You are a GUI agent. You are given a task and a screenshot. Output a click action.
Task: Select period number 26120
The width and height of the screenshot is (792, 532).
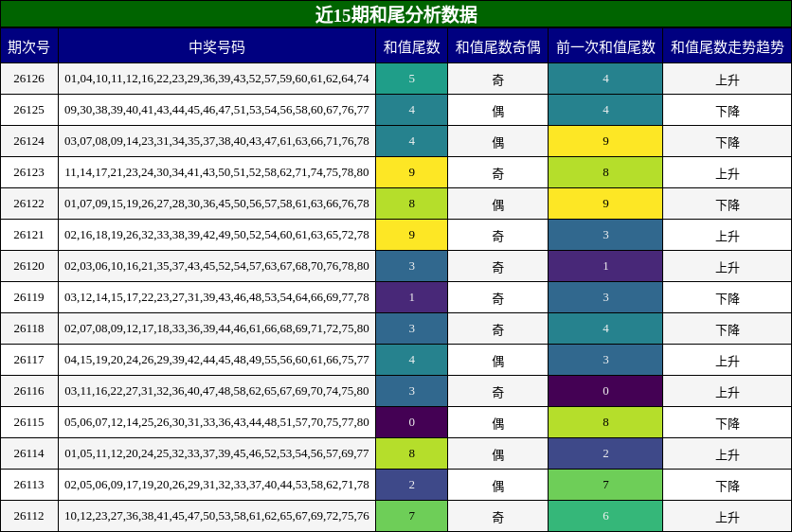pyautogui.click(x=28, y=267)
